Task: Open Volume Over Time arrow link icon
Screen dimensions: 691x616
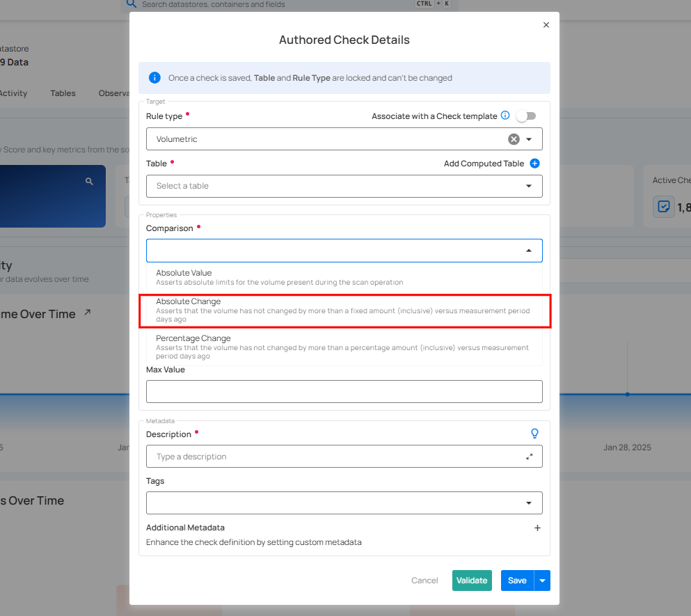Action: coord(87,313)
